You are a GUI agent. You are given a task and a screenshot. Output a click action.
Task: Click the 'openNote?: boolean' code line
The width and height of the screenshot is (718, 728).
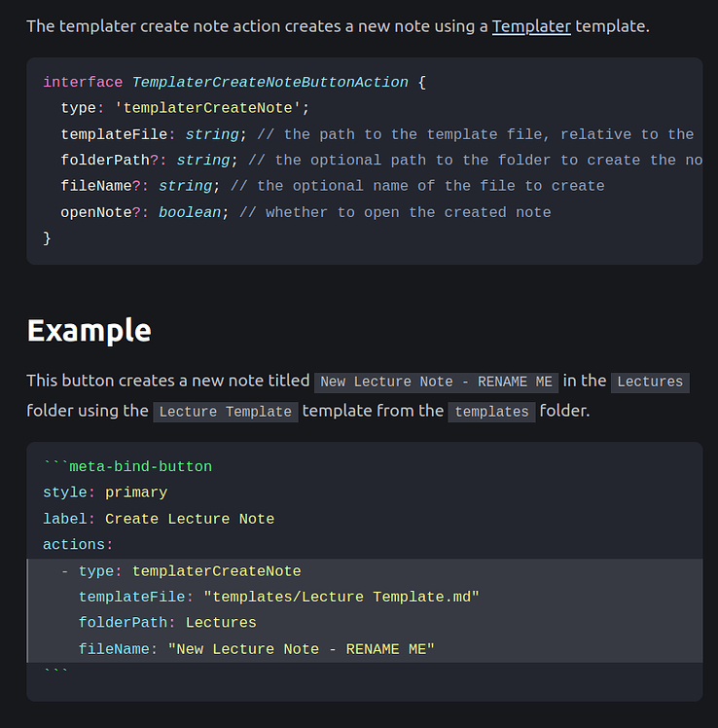coord(305,212)
